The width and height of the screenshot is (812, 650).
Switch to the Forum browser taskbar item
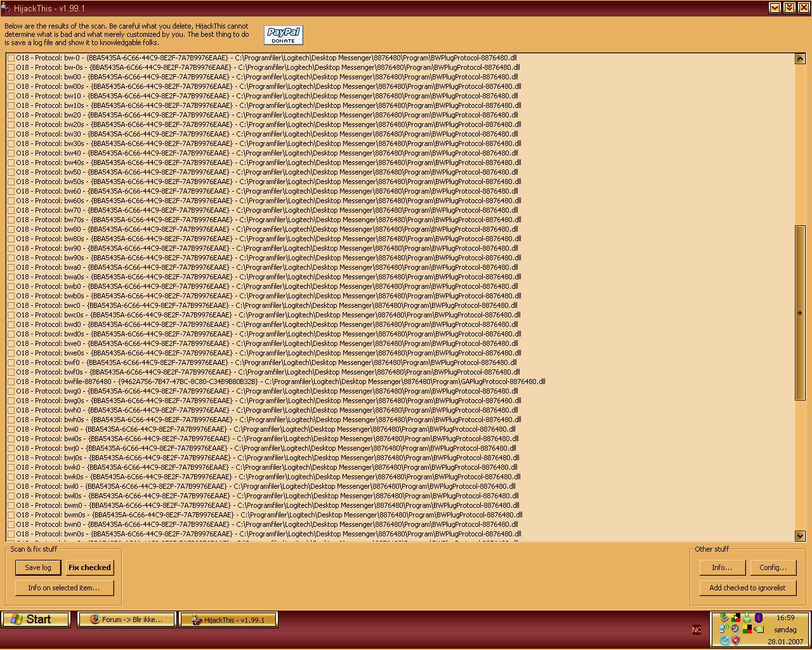(126, 620)
